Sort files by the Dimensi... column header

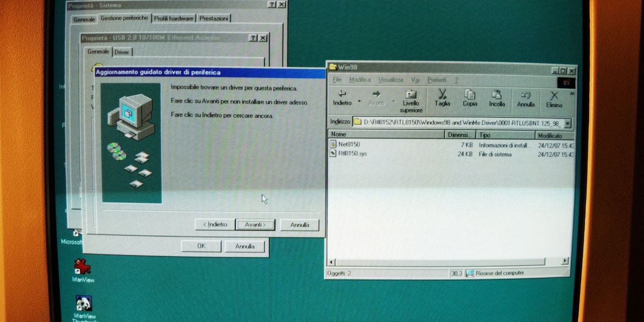(x=460, y=135)
